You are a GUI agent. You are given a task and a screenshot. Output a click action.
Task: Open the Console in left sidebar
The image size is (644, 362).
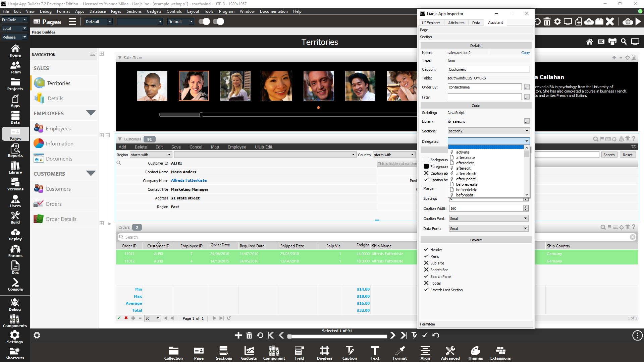click(x=15, y=285)
